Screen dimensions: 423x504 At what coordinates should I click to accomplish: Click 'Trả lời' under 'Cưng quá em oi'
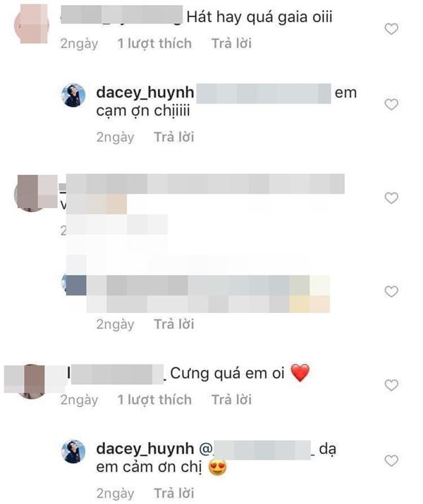[231, 400]
